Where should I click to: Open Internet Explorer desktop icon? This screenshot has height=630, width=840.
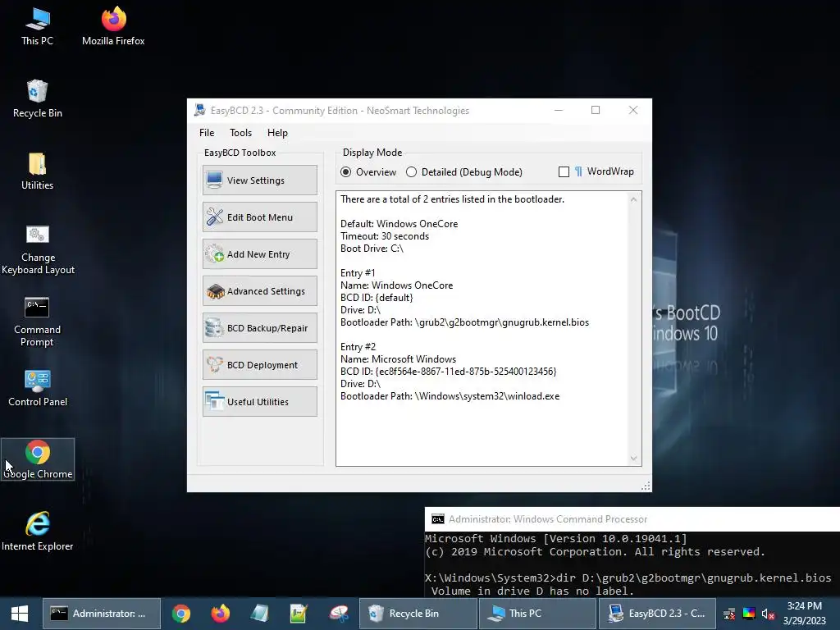[38, 532]
